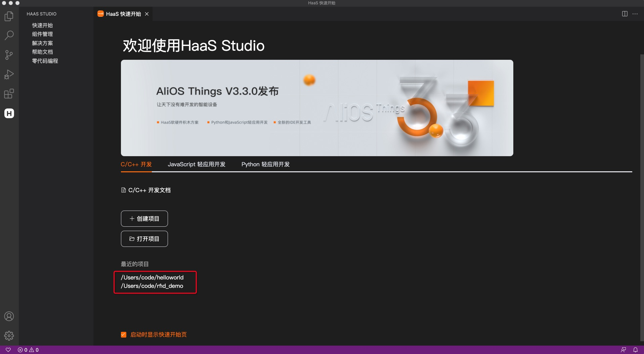
Task: Open the editor more actions menu
Action: point(635,14)
